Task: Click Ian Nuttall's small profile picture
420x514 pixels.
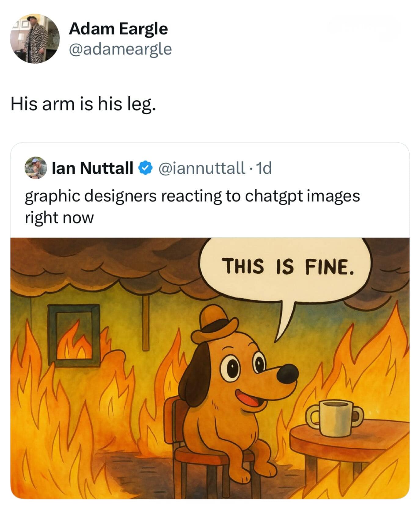Action: (x=36, y=168)
